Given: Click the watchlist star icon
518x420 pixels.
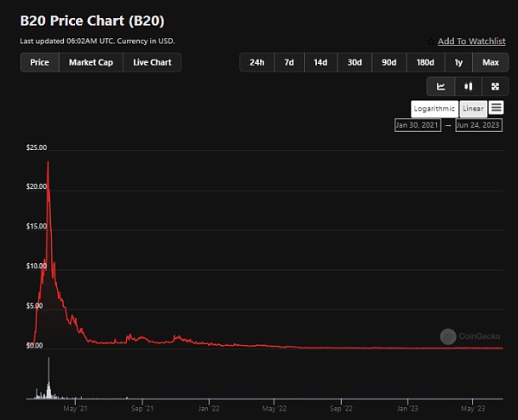Looking at the screenshot, I should (432, 41).
